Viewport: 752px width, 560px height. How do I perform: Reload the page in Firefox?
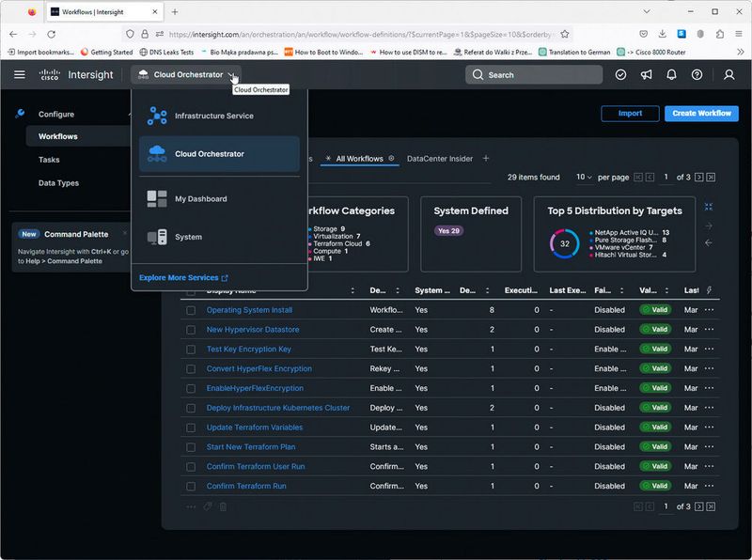52,34
